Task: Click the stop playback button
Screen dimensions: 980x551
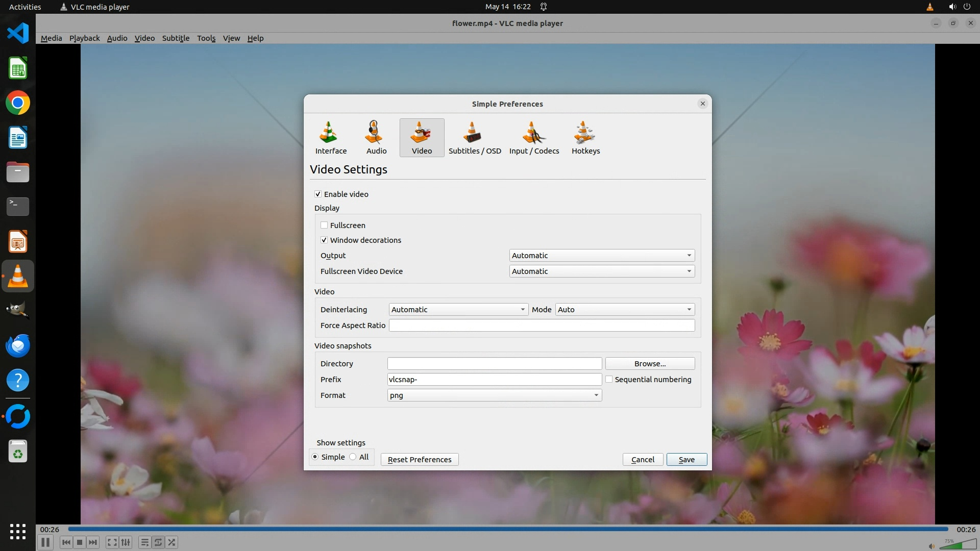Action: (80, 542)
